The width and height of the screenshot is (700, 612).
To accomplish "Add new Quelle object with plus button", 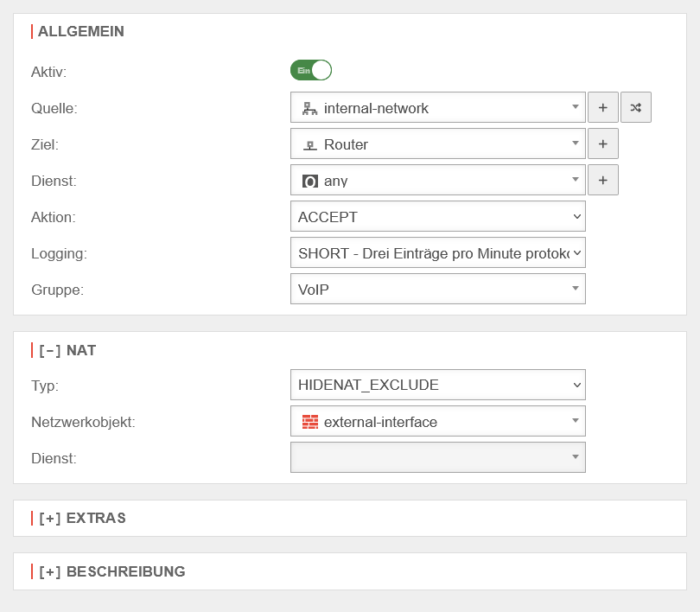I will 602,108.
